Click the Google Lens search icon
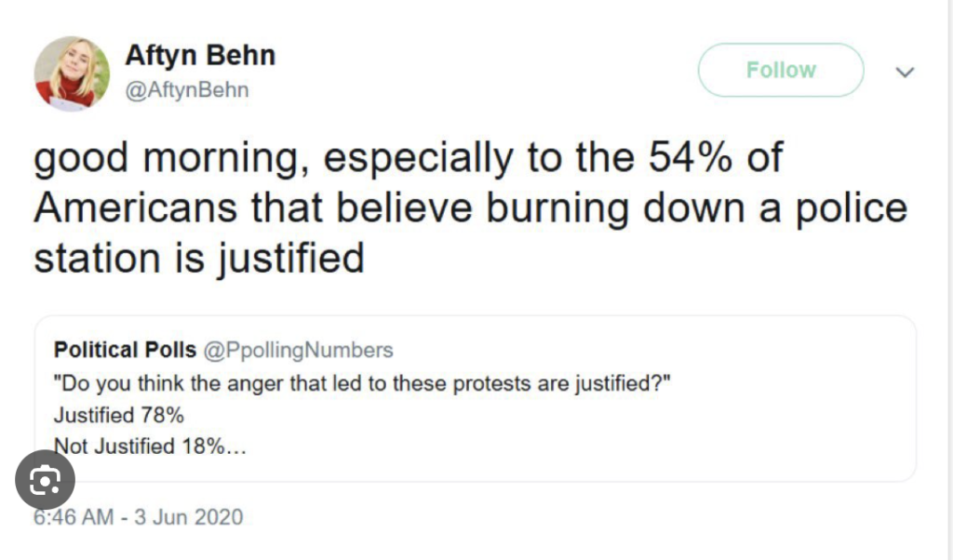This screenshot has height=560, width=953. tap(45, 480)
